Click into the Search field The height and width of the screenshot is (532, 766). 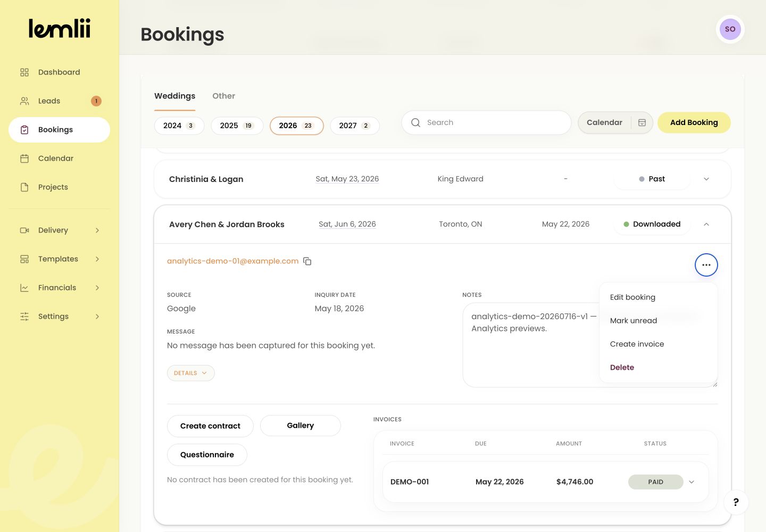pyautogui.click(x=486, y=122)
